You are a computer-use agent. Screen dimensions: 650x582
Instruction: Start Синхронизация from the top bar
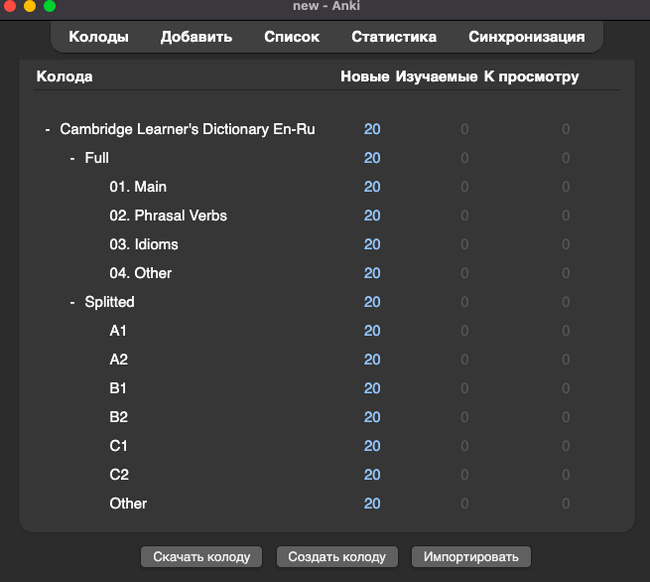[x=527, y=37]
